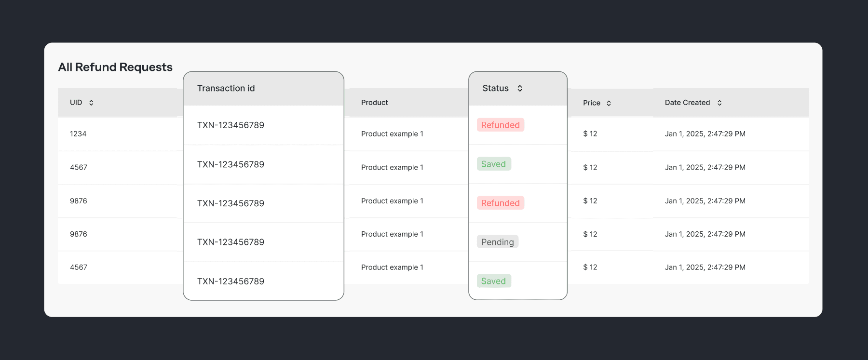This screenshot has width=868, height=360.
Task: Click the sort arrows beside Status
Action: click(x=520, y=88)
